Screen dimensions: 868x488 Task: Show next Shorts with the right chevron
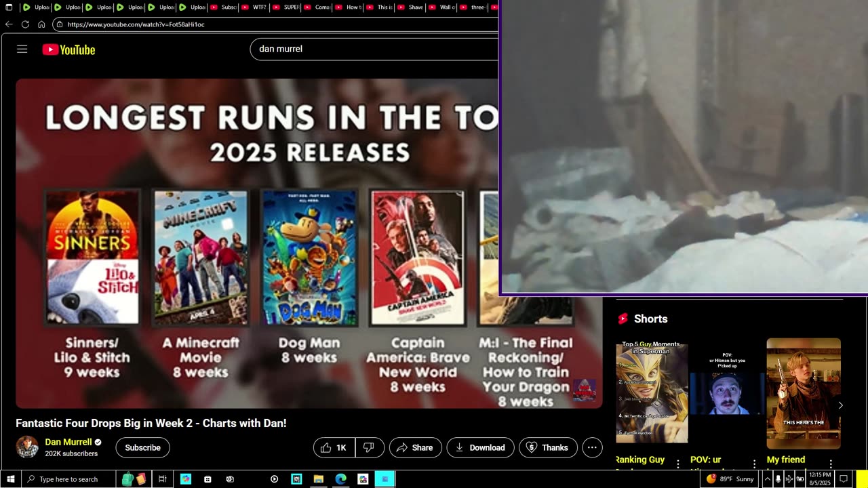[840, 405]
